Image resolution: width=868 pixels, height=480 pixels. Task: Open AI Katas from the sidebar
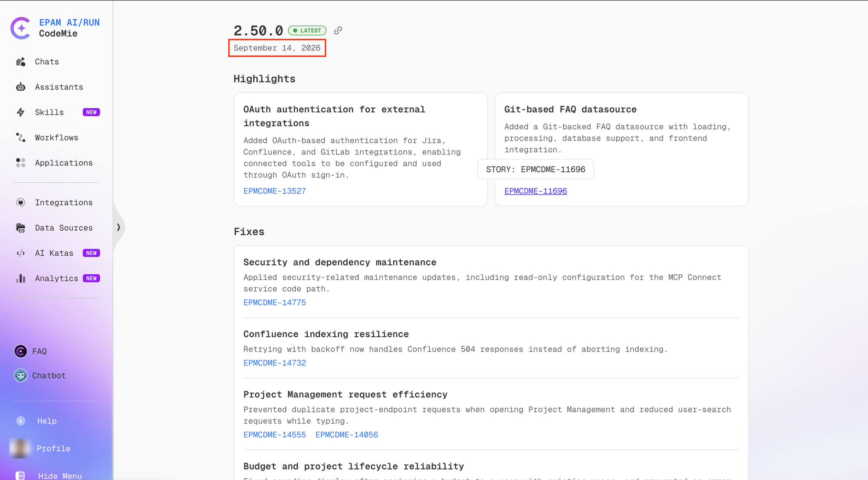54,253
